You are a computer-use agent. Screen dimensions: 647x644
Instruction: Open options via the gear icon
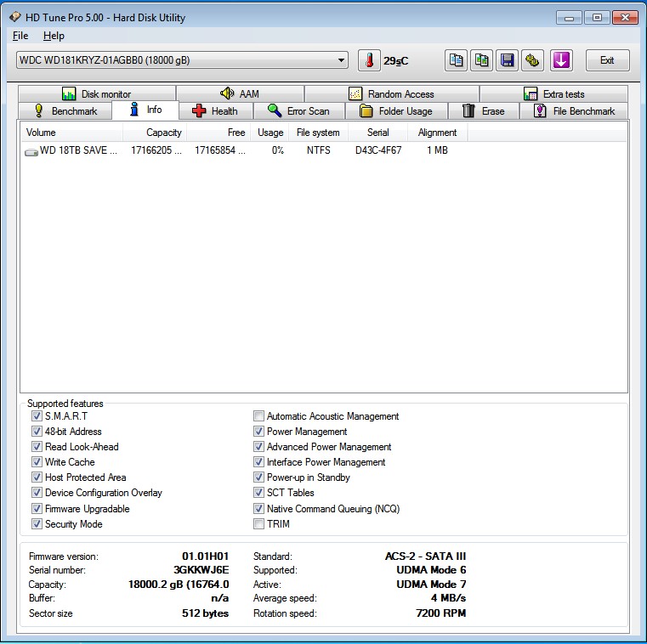(532, 60)
